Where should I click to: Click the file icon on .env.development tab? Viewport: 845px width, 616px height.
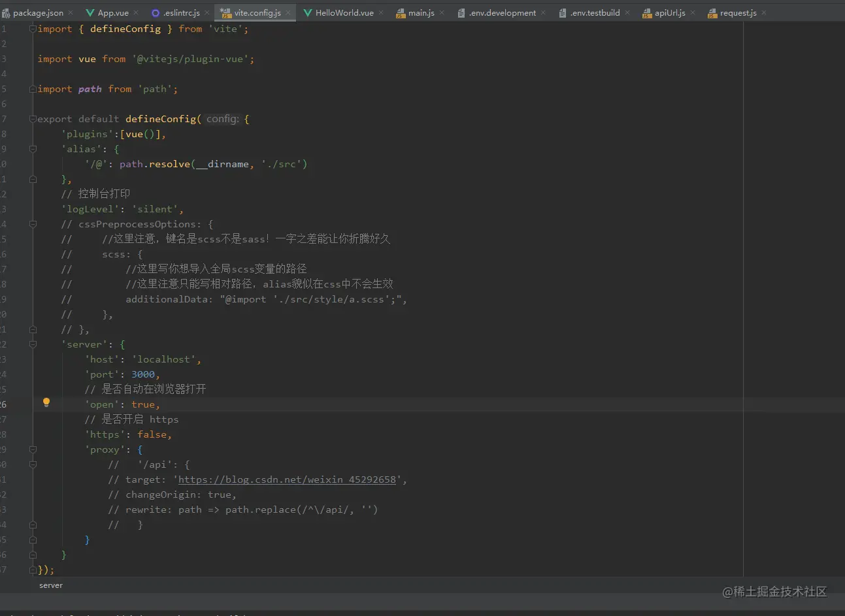[x=461, y=13]
